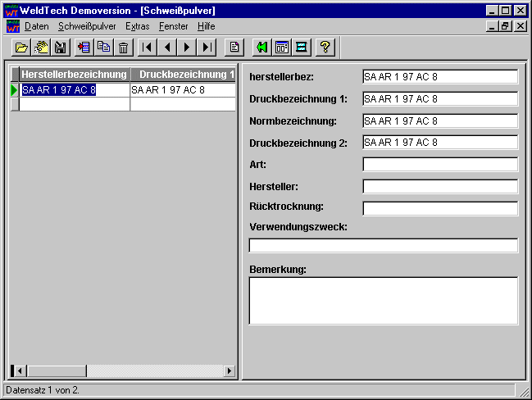Click the Herstellerbezeichnung column header
The height and width of the screenshot is (400, 532).
click(75, 75)
